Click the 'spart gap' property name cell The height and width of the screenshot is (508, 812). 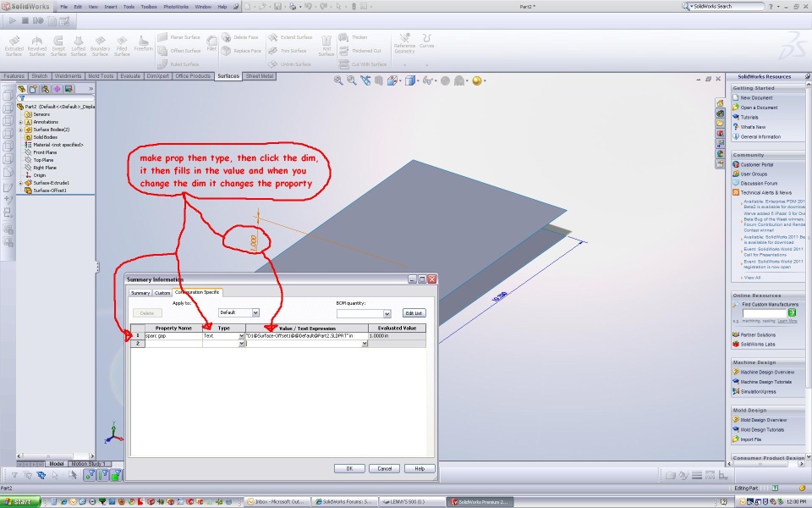point(173,336)
